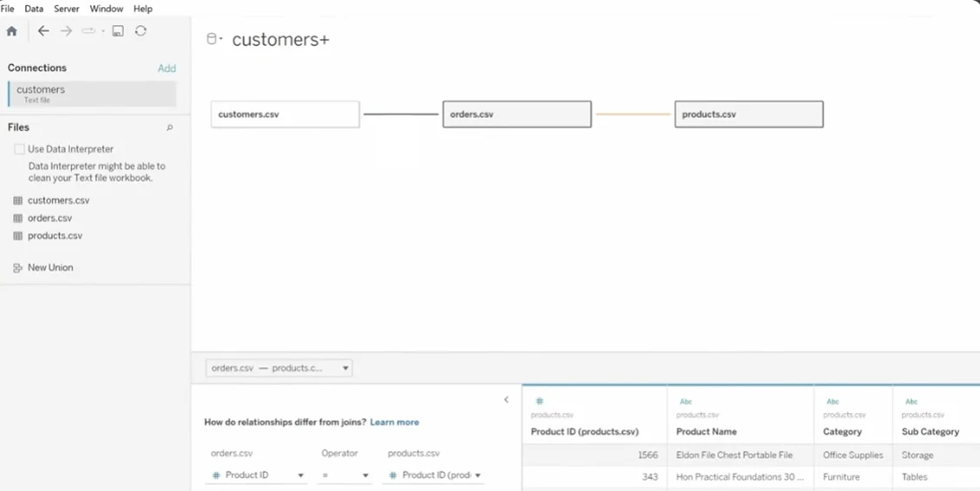
Task: Open the Operator equals dropdown
Action: click(x=344, y=475)
